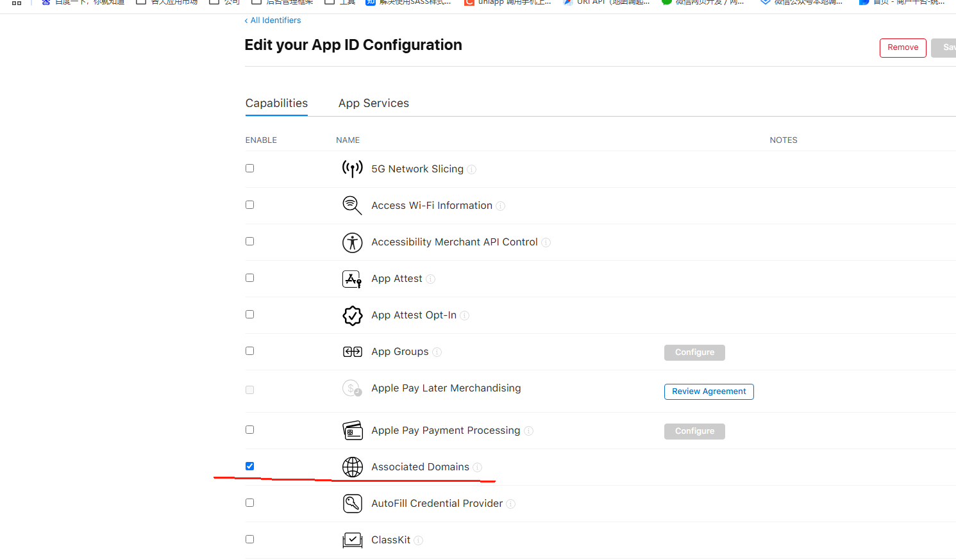Screen dimensions: 956x560
Task: Click the "5G Network Slicing" label
Action: pyautogui.click(x=417, y=169)
